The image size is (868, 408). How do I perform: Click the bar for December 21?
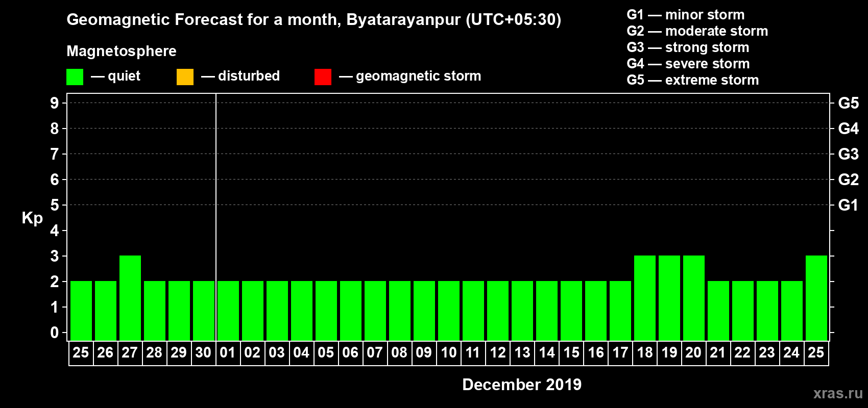[718, 311]
